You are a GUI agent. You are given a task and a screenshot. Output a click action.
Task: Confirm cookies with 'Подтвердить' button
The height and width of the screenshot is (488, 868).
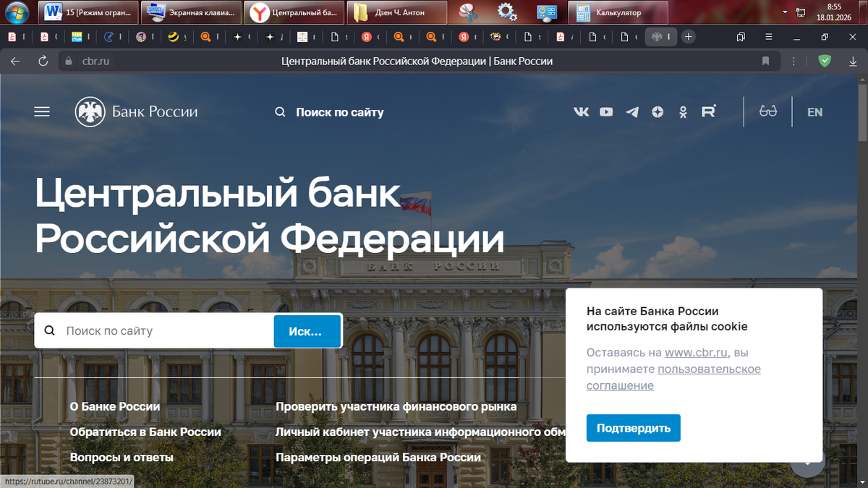pyautogui.click(x=634, y=428)
